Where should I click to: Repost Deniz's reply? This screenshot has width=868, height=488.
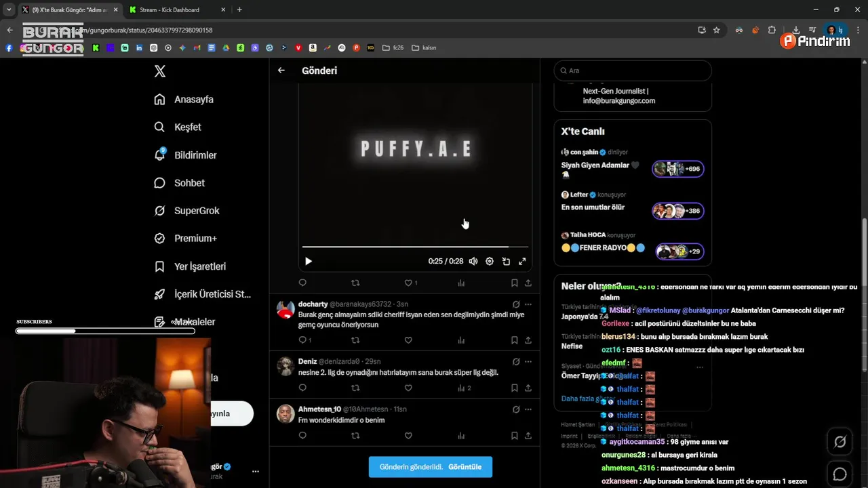355,388
